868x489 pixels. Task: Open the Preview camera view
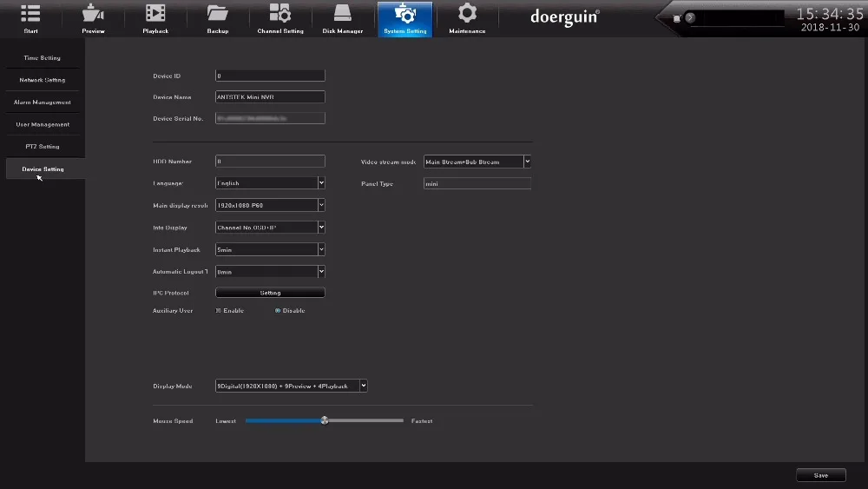coord(93,18)
